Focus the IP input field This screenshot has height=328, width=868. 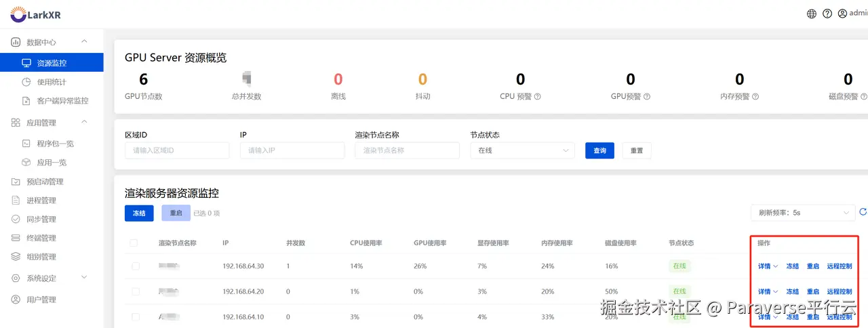pos(292,150)
